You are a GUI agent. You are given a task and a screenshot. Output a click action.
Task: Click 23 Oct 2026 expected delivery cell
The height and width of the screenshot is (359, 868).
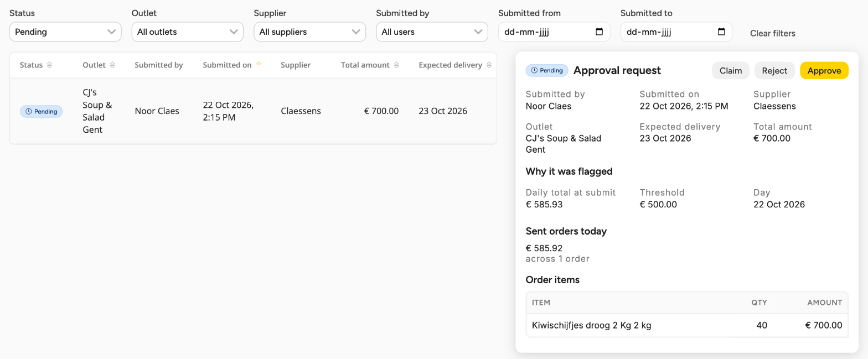(443, 111)
